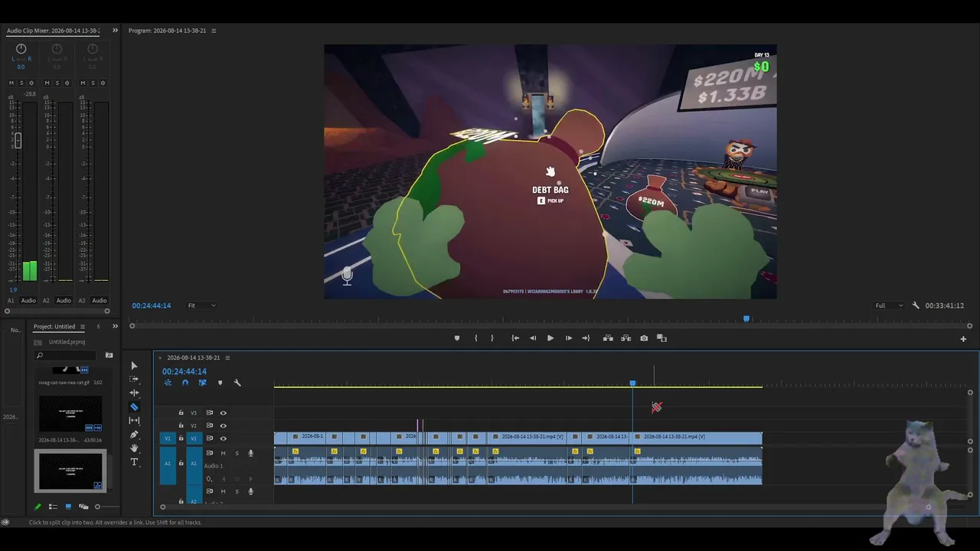980x551 pixels.
Task: Close the timeline sequence tab
Action: 160,357
